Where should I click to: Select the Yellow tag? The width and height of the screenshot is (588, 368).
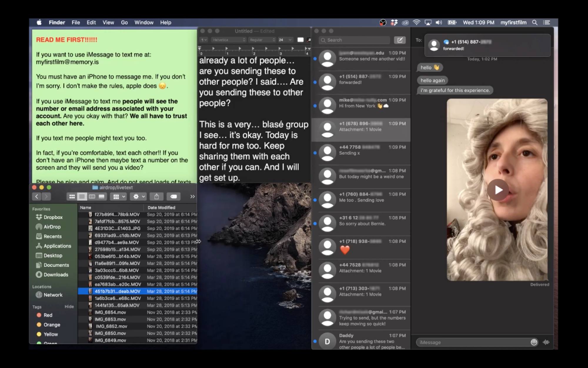coord(47,334)
